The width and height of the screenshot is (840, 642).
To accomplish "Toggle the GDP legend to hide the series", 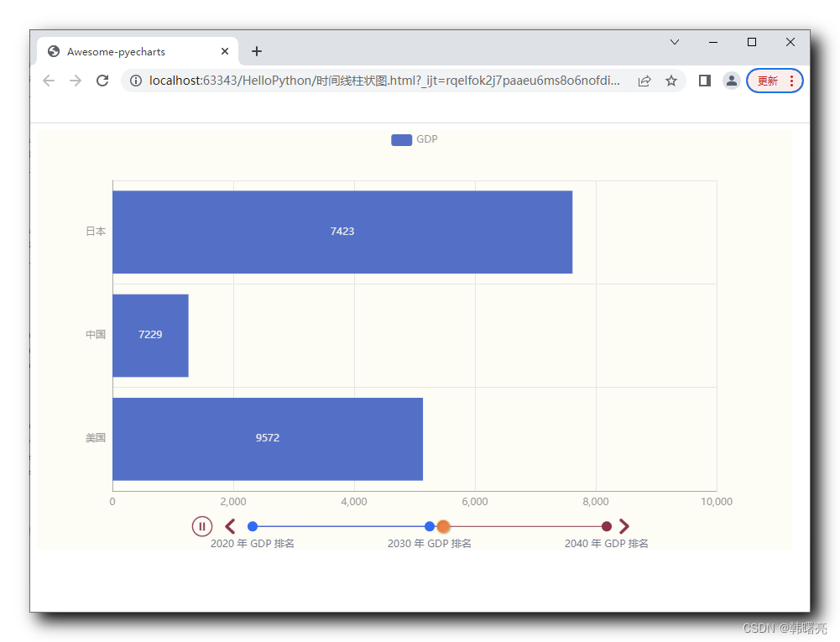I will (414, 139).
